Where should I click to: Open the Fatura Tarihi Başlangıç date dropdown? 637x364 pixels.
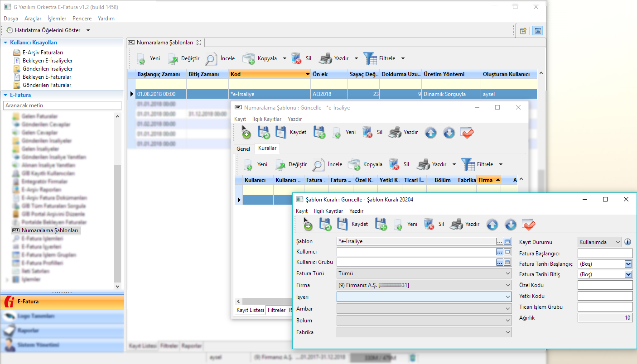[628, 264]
